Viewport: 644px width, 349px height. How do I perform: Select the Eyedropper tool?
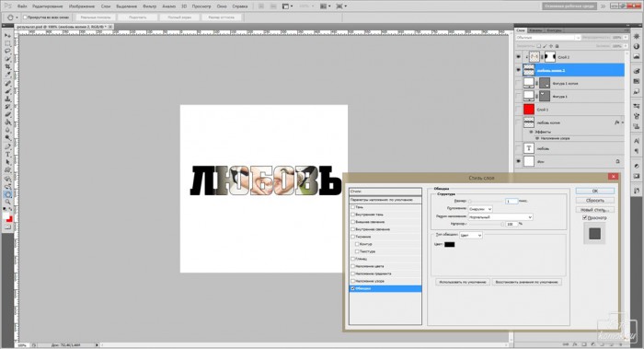7,75
